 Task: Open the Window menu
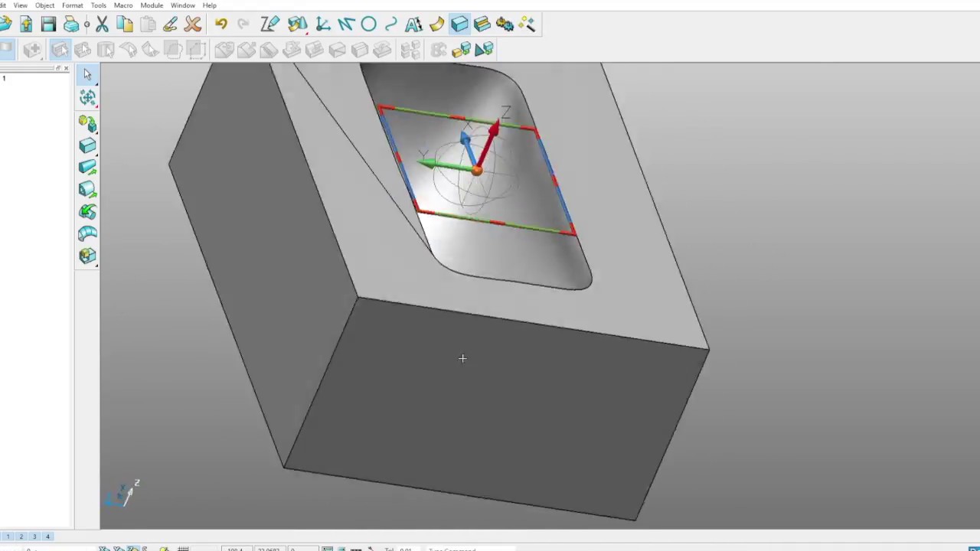[x=183, y=5]
